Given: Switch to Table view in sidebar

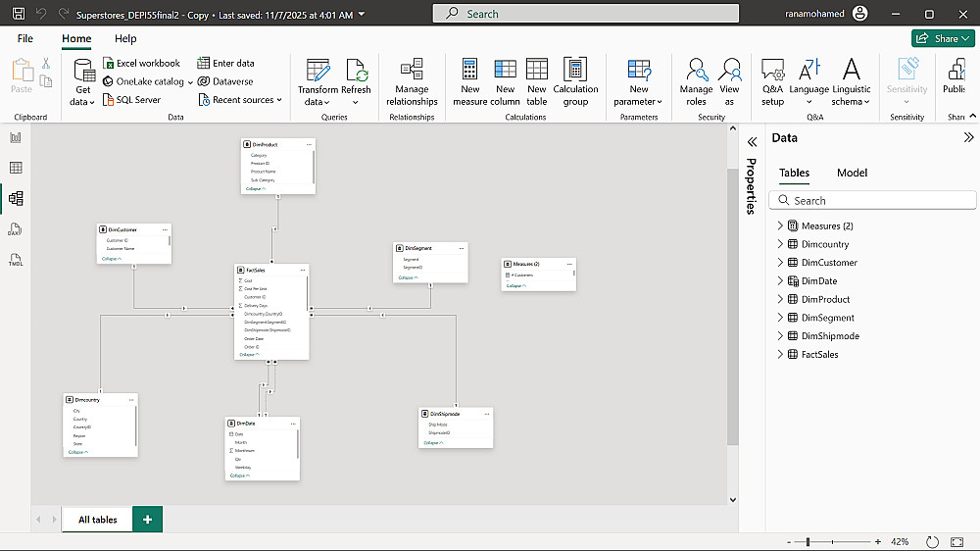Looking at the screenshot, I should tap(16, 168).
